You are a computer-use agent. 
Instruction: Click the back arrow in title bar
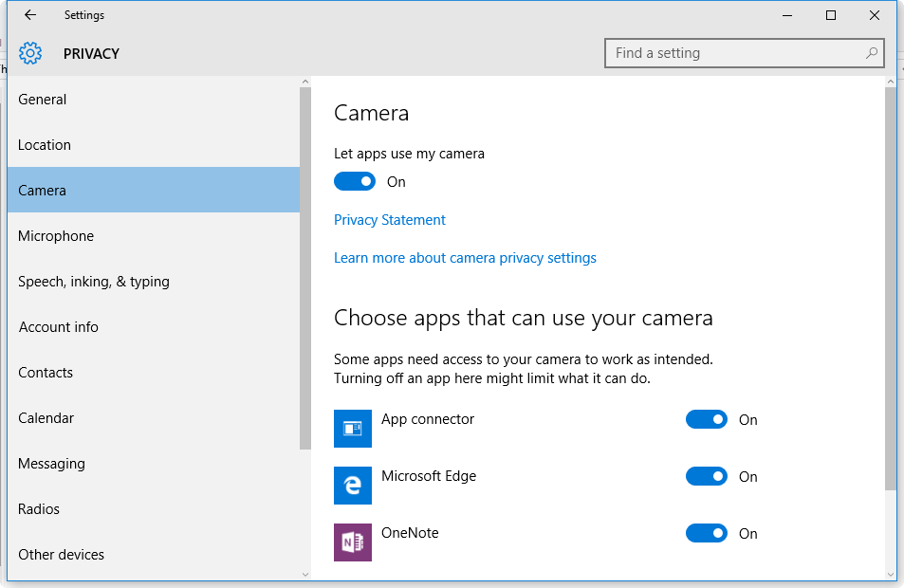point(29,15)
